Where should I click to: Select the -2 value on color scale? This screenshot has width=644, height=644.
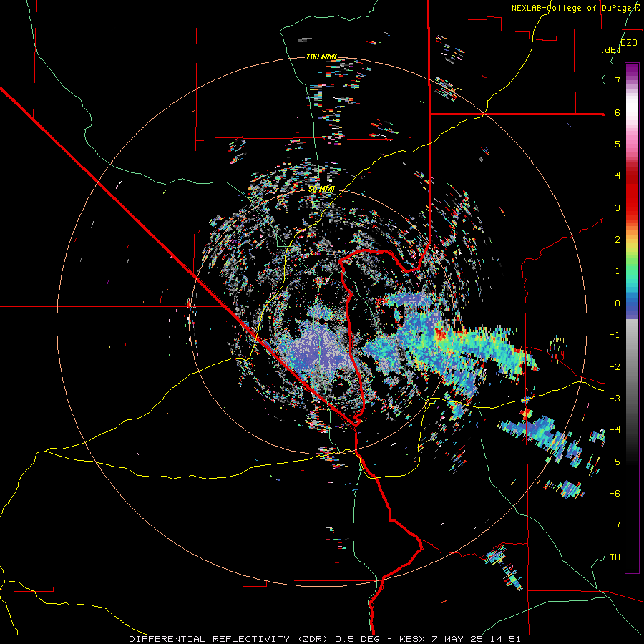point(615,367)
